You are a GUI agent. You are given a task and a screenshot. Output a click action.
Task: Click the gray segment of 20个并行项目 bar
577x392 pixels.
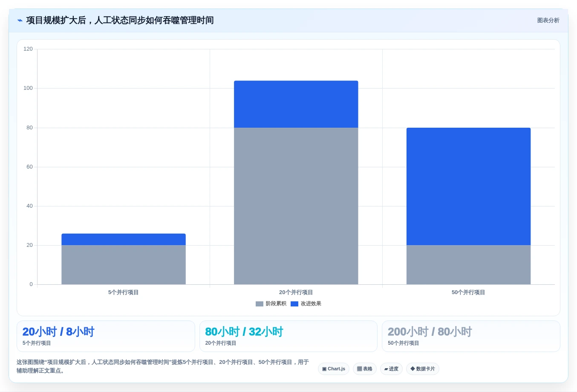(296, 206)
